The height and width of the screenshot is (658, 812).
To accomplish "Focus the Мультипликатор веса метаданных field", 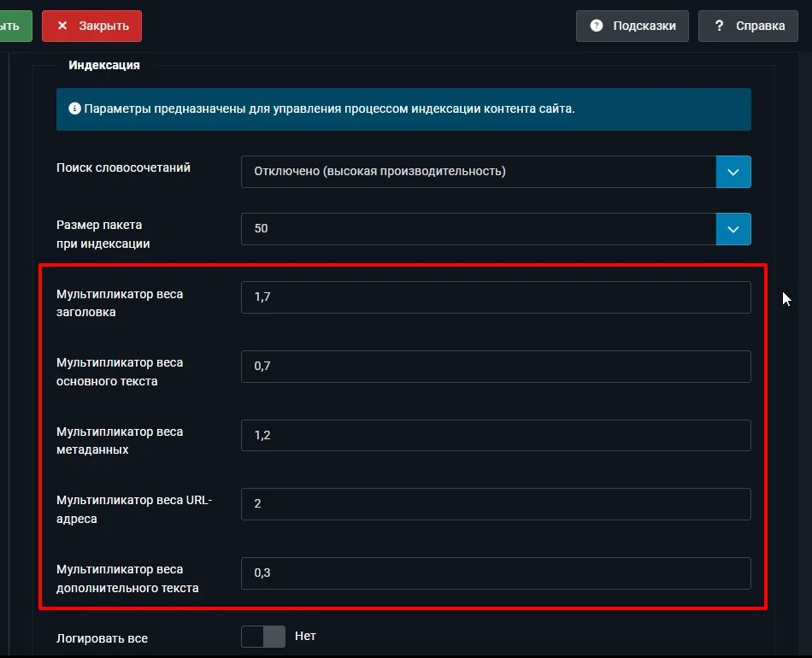I will pyautogui.click(x=496, y=435).
